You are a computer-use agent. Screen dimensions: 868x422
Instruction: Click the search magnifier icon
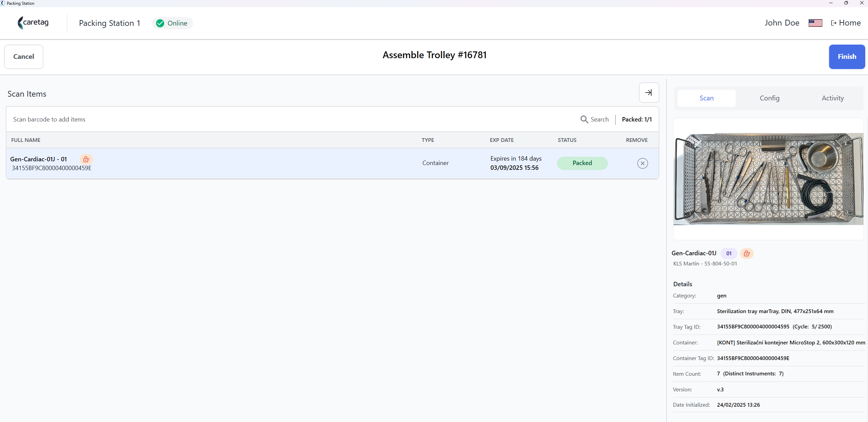pos(584,119)
